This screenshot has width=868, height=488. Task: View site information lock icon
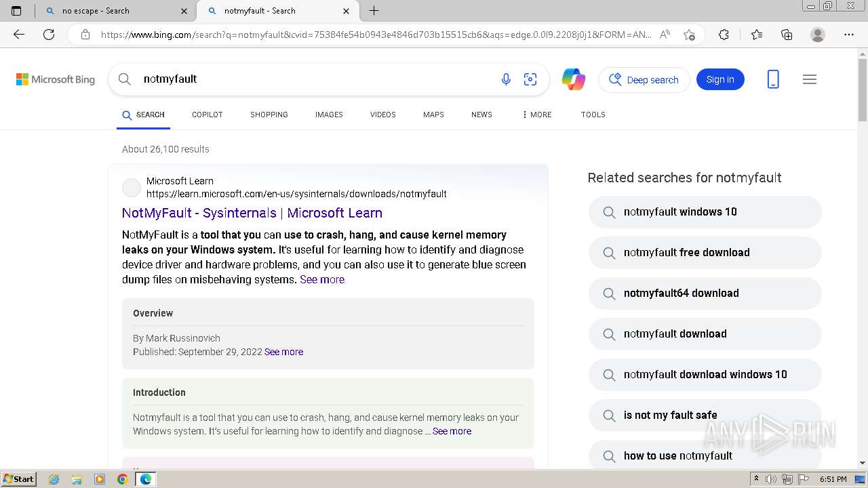(x=85, y=35)
